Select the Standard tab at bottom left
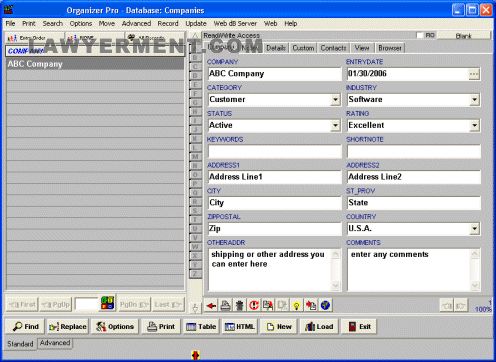 [x=20, y=344]
